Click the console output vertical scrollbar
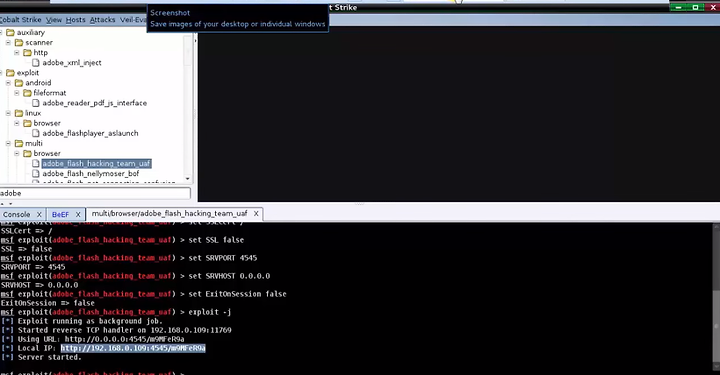The height and width of the screenshot is (375, 720). pos(716,297)
